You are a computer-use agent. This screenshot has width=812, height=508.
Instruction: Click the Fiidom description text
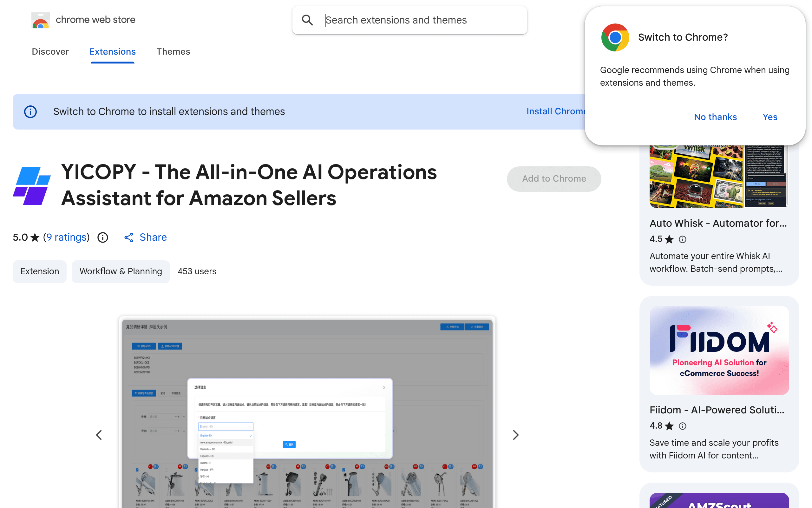(x=714, y=449)
